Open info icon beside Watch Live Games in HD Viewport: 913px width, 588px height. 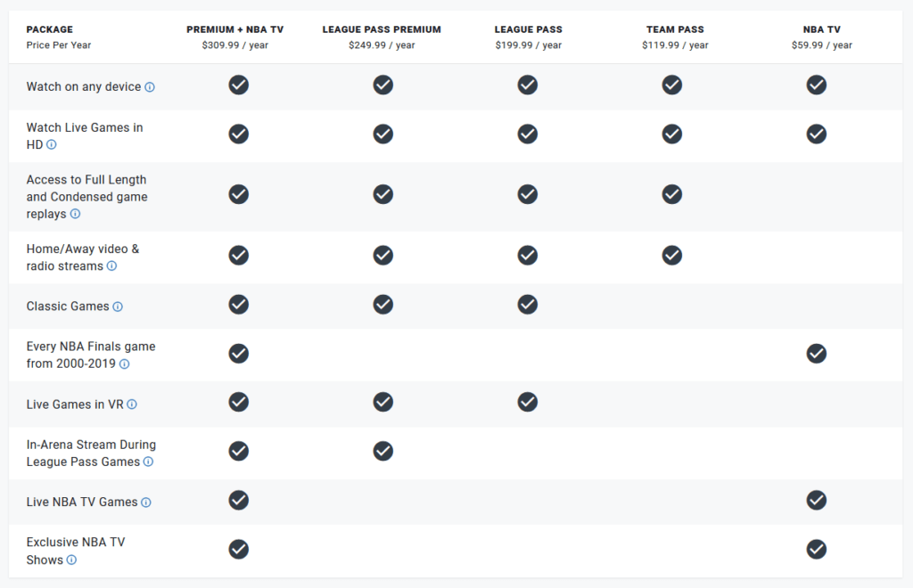[x=51, y=145]
